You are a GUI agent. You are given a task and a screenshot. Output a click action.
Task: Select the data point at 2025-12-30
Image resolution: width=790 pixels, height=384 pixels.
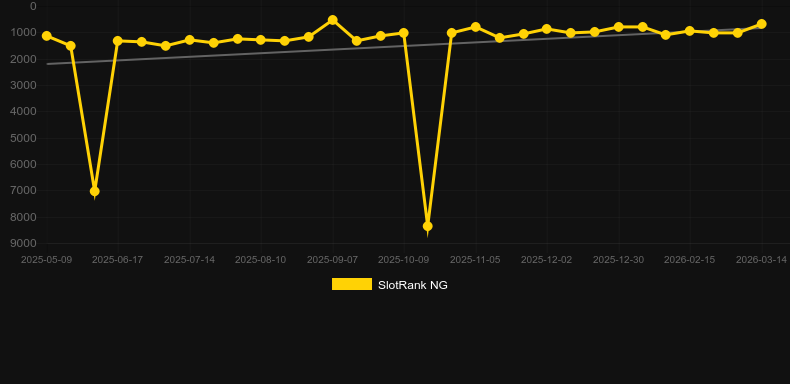click(619, 27)
